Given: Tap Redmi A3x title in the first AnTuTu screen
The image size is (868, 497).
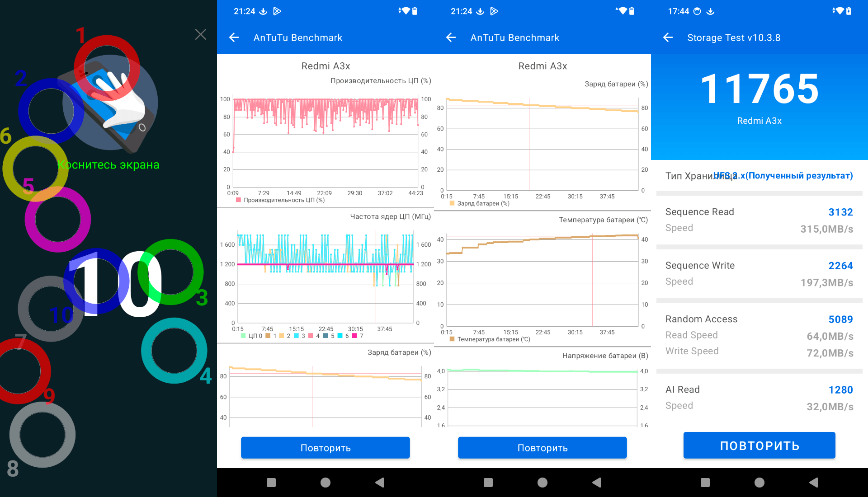Looking at the screenshot, I should click(x=325, y=66).
